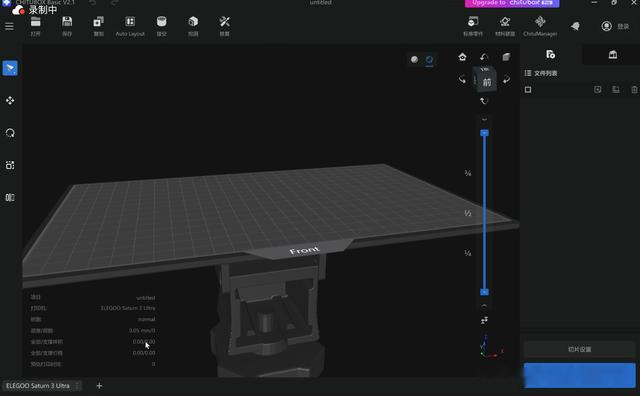
Task: Click the curved arrow above the view cube
Action: 484,57
